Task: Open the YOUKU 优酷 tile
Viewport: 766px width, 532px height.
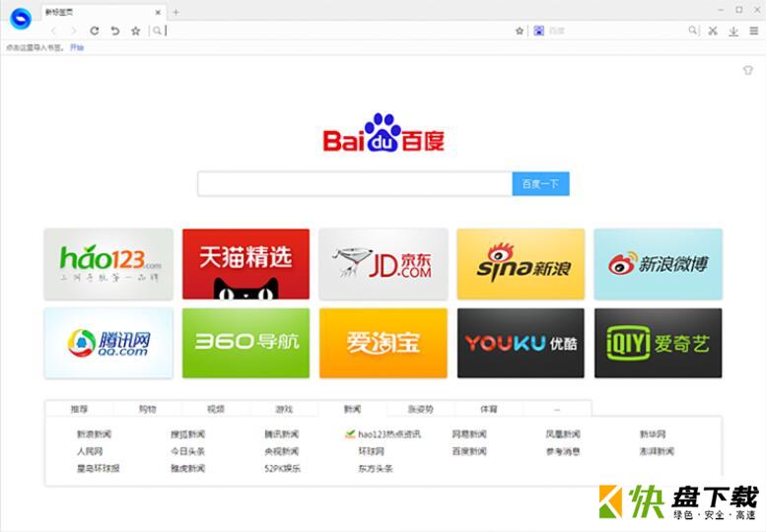Action: tap(521, 343)
